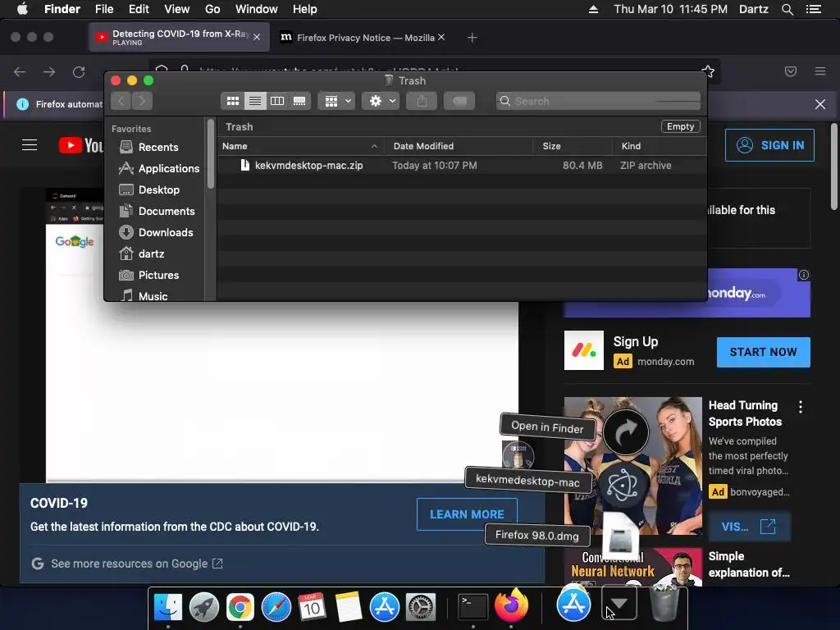840x630 pixels.
Task: Click START NOW on monday.com ad
Action: click(x=764, y=352)
